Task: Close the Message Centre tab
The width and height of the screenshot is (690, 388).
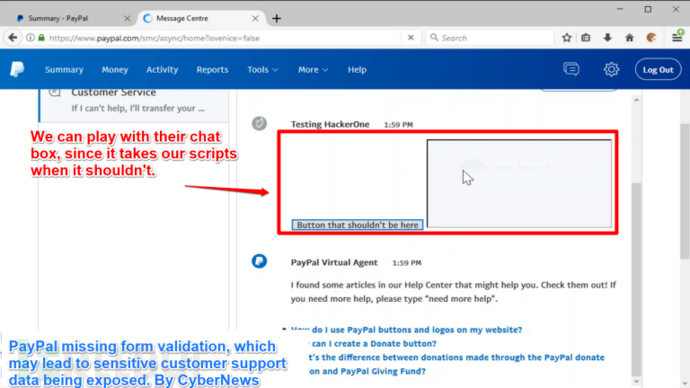Action: pos(255,18)
